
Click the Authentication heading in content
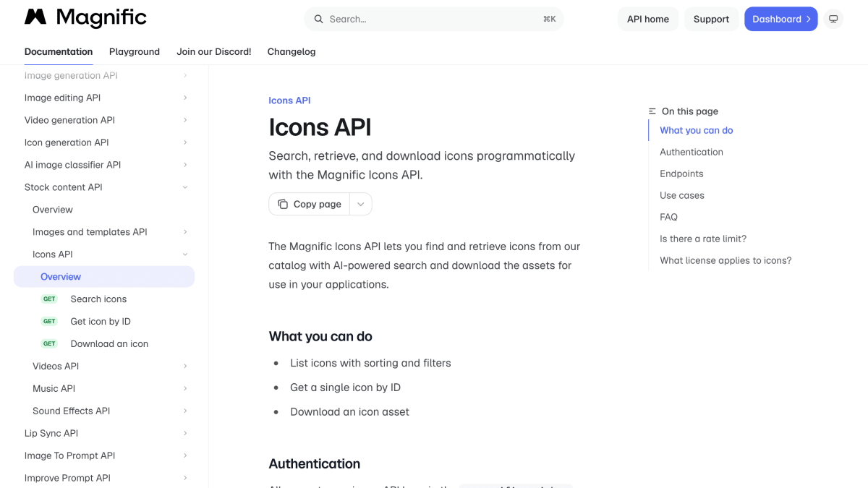(x=315, y=463)
